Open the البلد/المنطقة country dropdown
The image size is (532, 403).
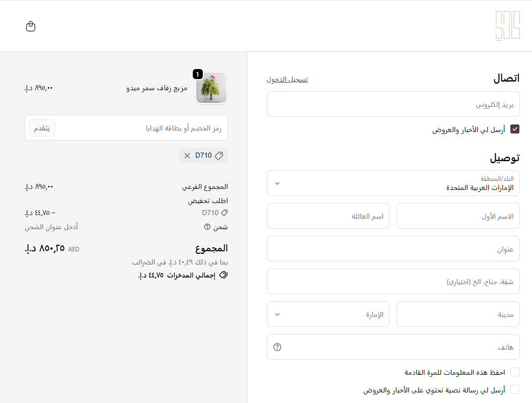point(393,183)
